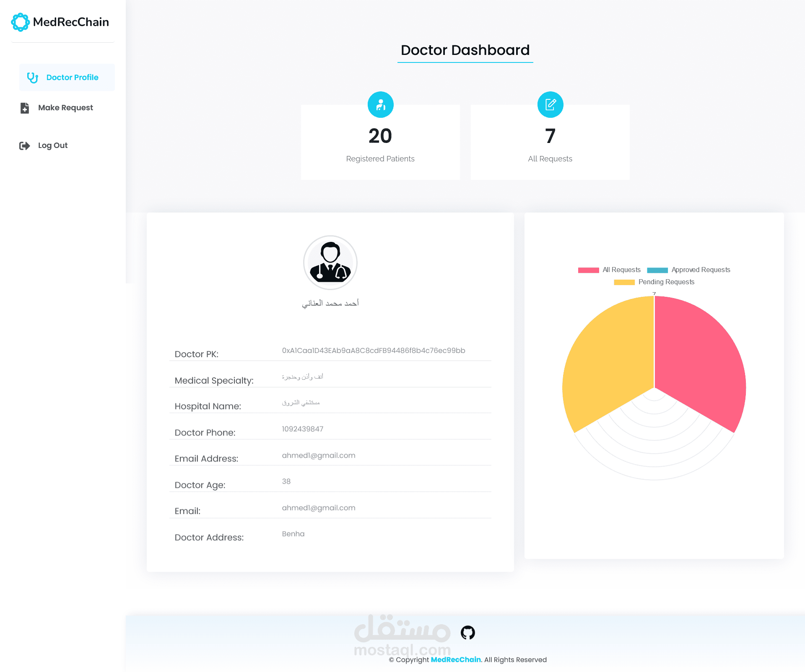Open the Doctor Profile menu item

pos(72,78)
